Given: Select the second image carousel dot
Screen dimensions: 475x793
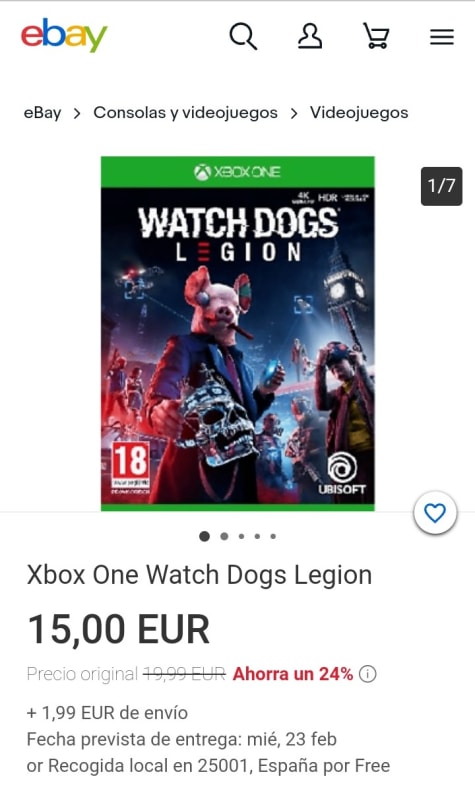Looking at the screenshot, I should (224, 536).
